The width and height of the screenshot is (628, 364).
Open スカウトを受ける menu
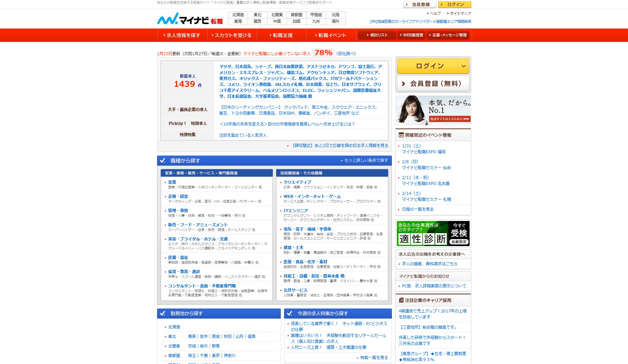click(x=232, y=35)
